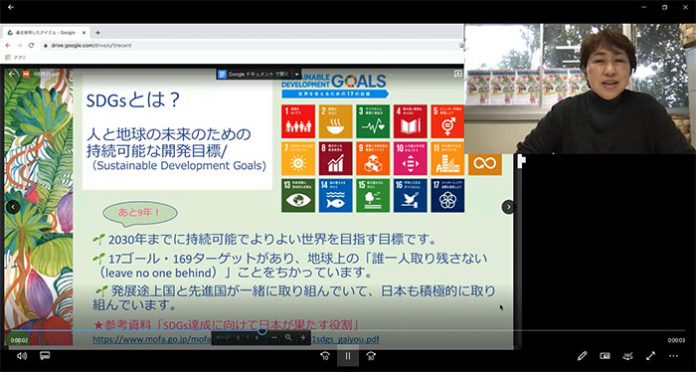The image size is (696, 372).
Task: Reload the browser page
Action: pyautogui.click(x=31, y=45)
